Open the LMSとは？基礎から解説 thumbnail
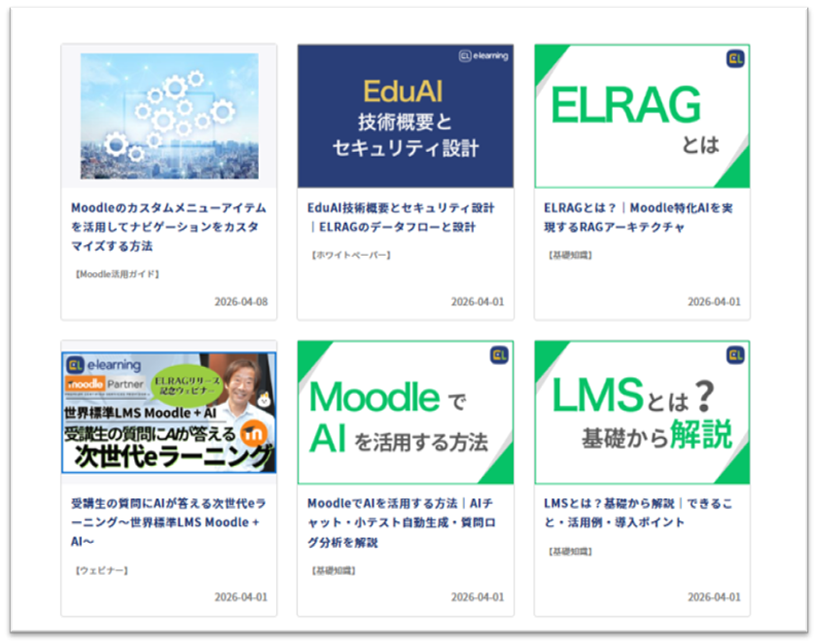This screenshot has width=817, height=644. 642,412
